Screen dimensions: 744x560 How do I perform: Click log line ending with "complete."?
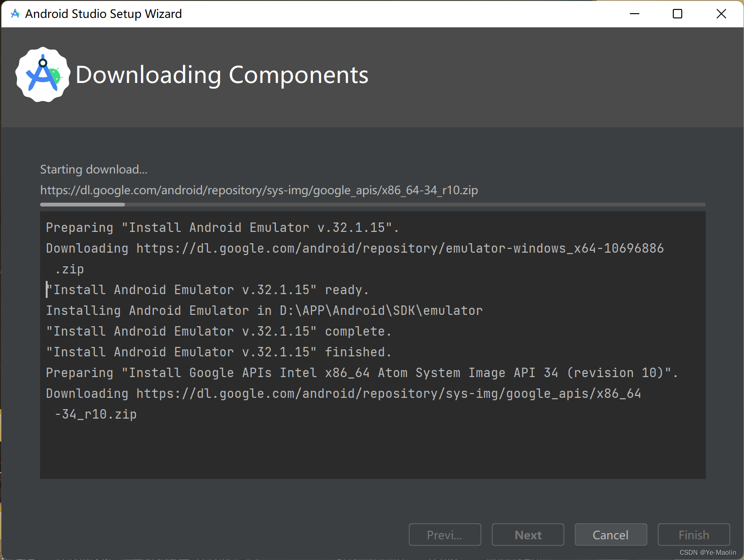pos(219,331)
